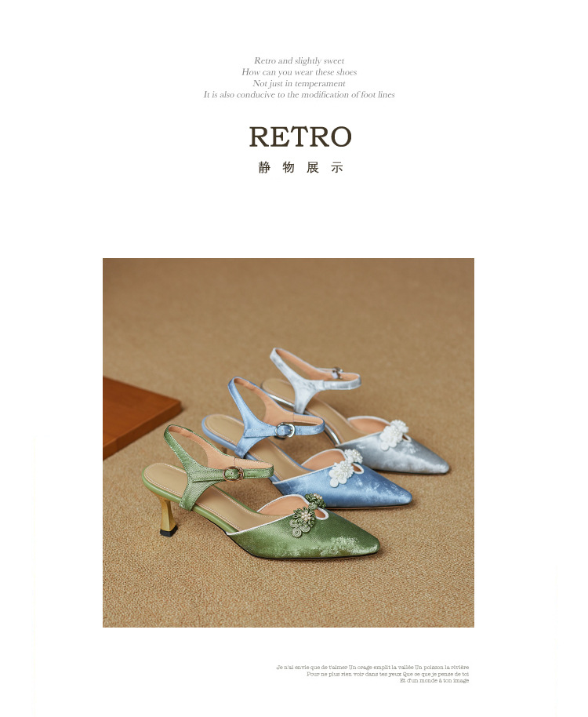Click the silver shoe's ankle strap buckle
588x717 pixels.
click(x=337, y=371)
